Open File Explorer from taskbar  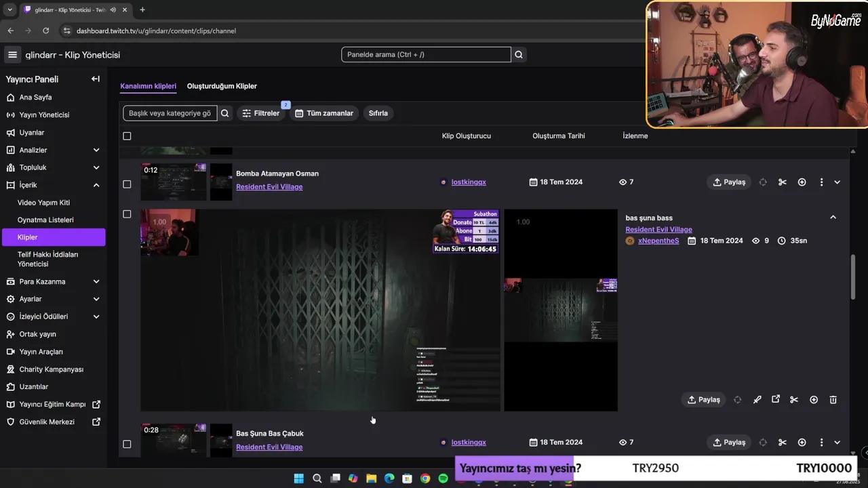[x=371, y=479]
